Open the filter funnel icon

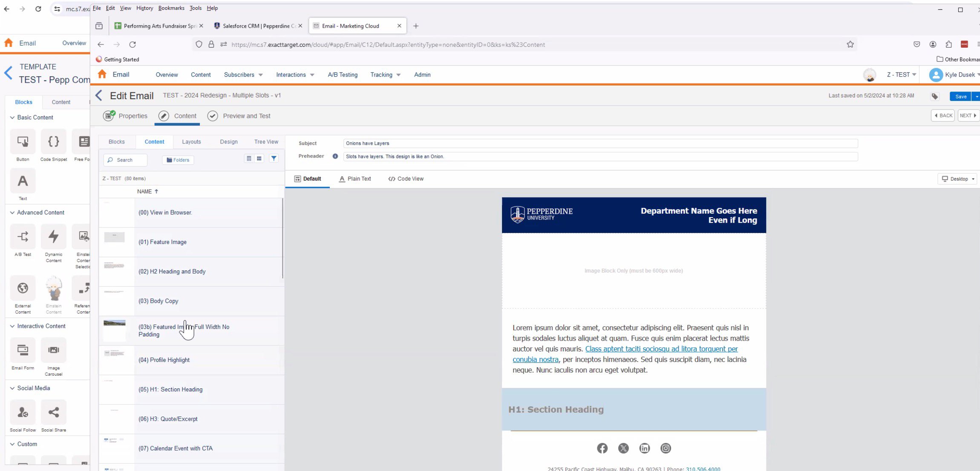pos(274,158)
